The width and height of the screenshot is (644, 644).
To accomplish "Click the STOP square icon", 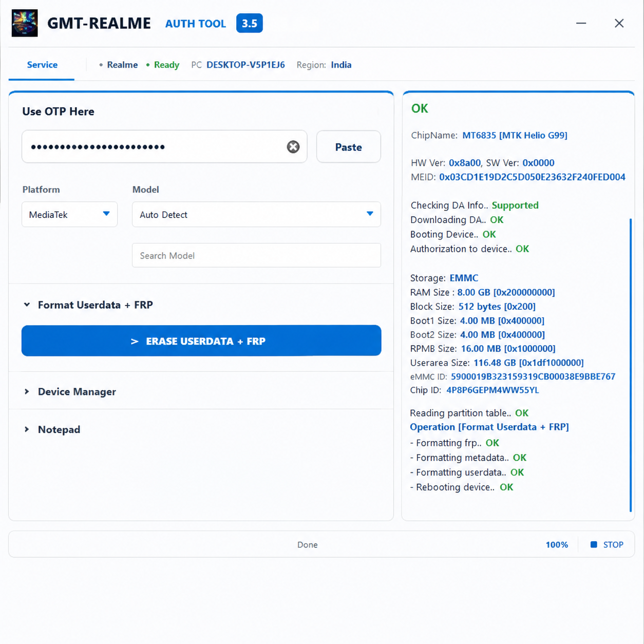I will 594,544.
